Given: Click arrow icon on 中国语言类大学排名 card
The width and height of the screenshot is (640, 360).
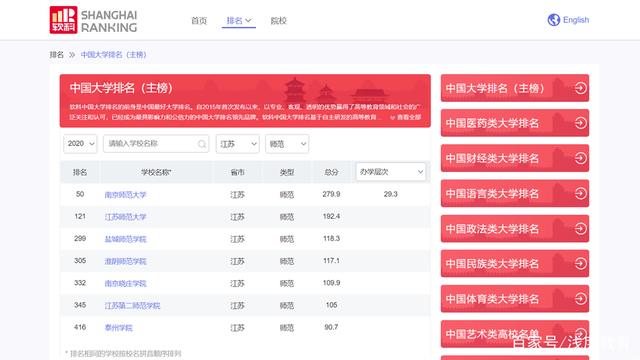Looking at the screenshot, I should pos(580,193).
